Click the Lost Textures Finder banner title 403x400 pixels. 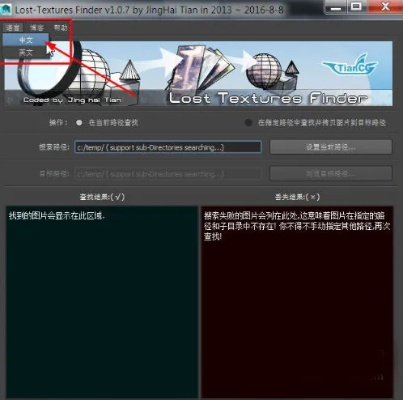[x=268, y=98]
